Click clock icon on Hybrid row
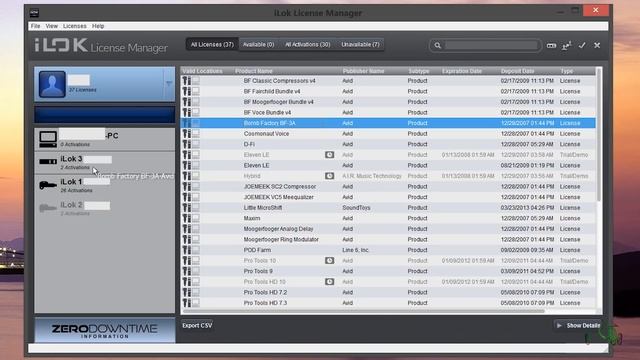Viewport: 640px width, 360px height. (329, 176)
